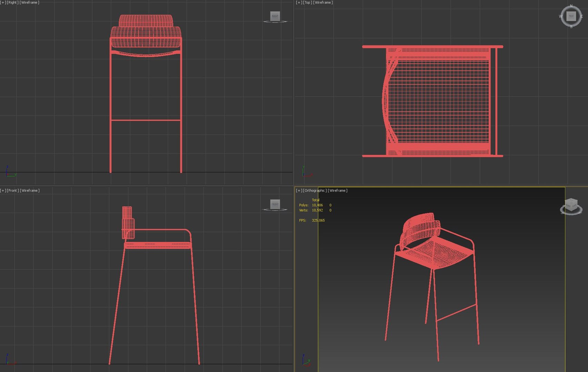Select the stool seat mesh in Top viewport

click(x=438, y=102)
